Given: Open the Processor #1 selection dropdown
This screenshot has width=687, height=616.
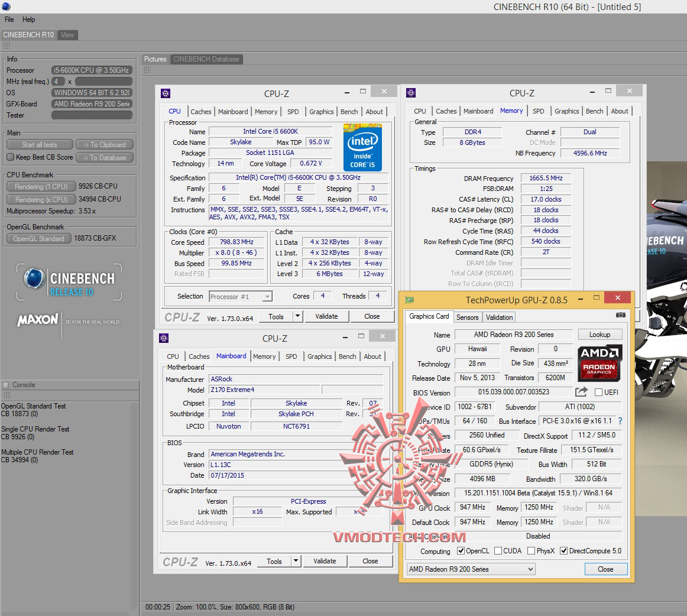Looking at the screenshot, I should [x=240, y=297].
